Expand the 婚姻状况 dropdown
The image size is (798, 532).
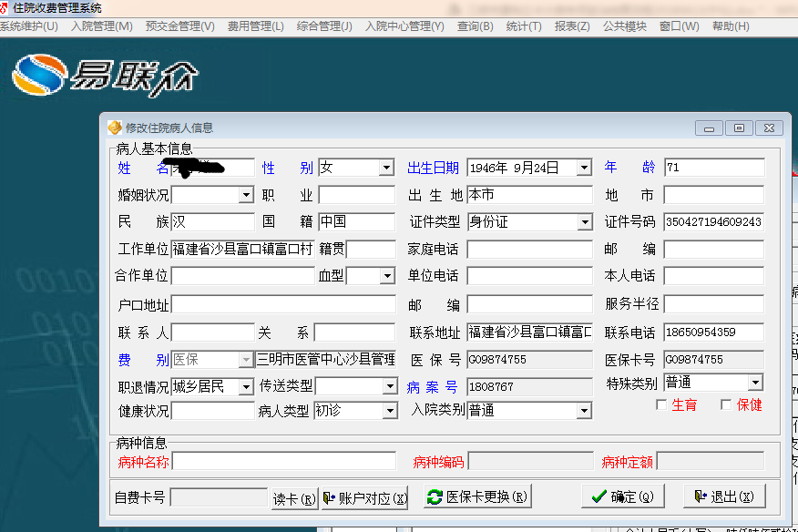[246, 195]
